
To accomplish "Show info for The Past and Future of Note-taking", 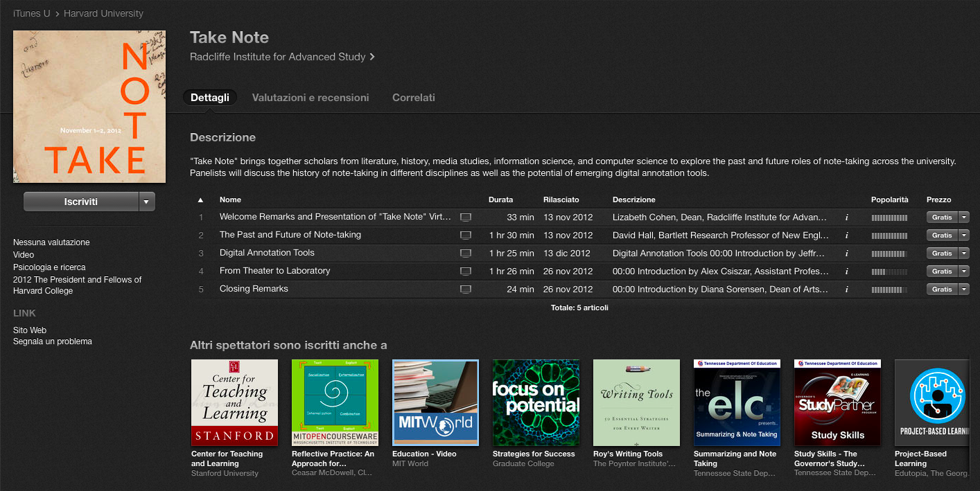I will click(846, 235).
